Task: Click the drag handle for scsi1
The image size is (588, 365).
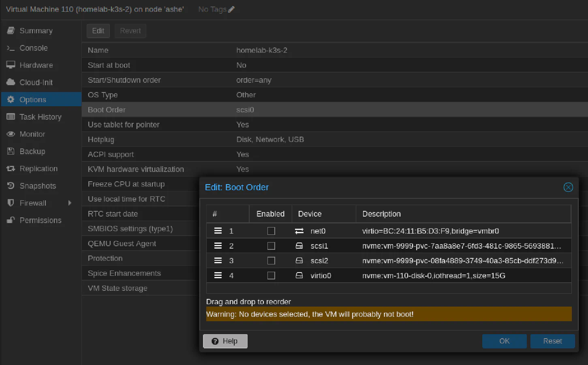Action: click(218, 246)
